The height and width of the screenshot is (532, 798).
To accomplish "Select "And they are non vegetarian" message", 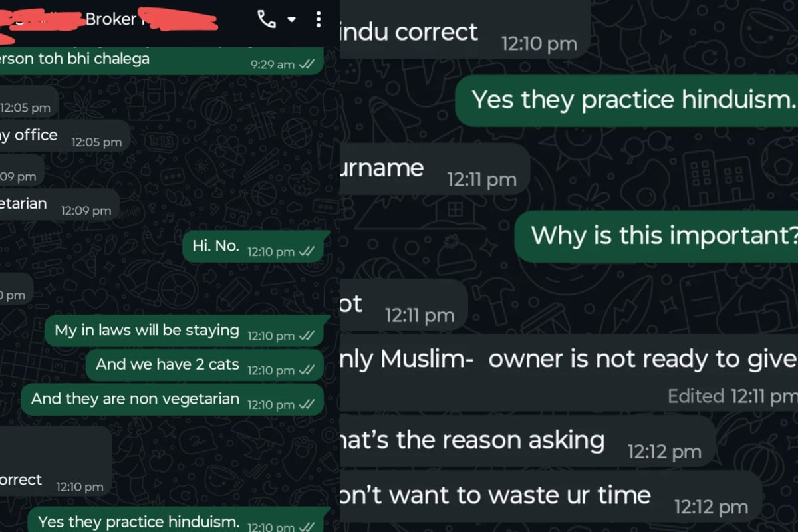I will pos(176,400).
